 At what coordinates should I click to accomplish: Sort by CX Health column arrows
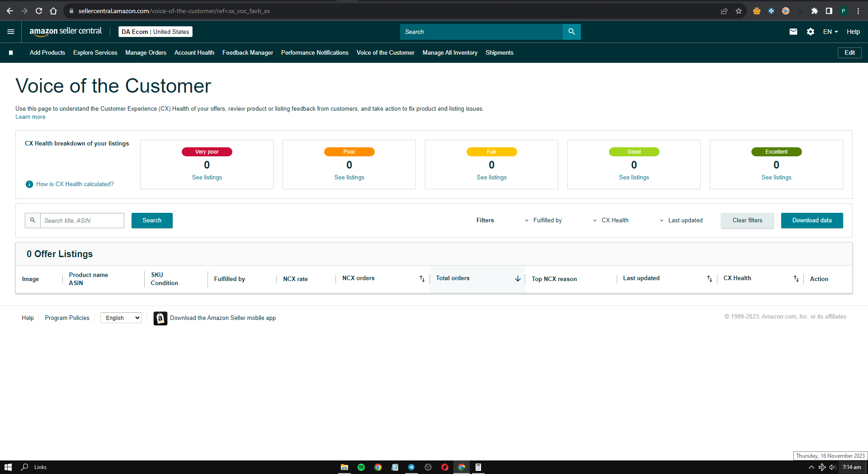(x=796, y=278)
